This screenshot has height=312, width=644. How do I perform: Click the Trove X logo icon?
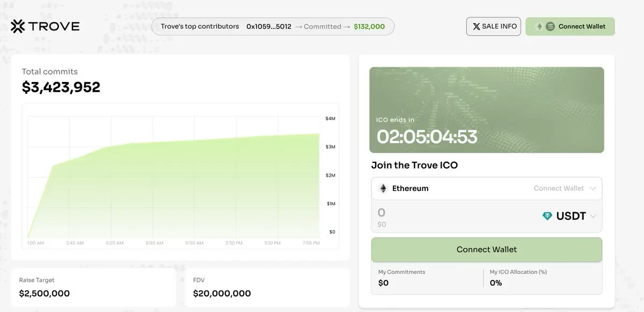[18, 26]
